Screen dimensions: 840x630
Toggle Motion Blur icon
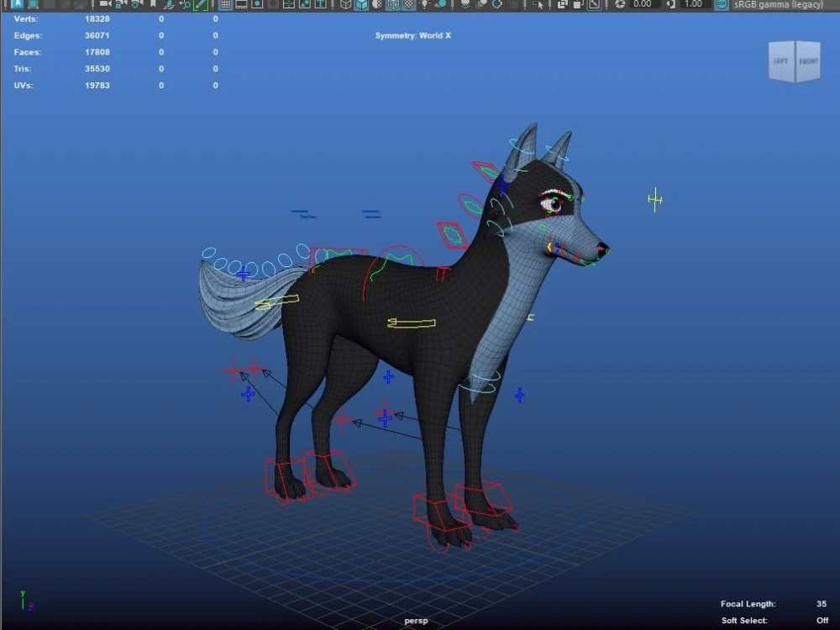click(482, 3)
